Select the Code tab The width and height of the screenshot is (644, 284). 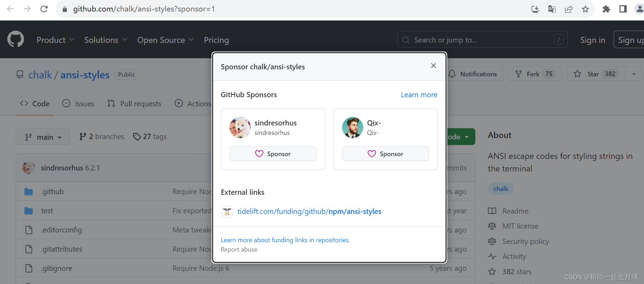[35, 103]
